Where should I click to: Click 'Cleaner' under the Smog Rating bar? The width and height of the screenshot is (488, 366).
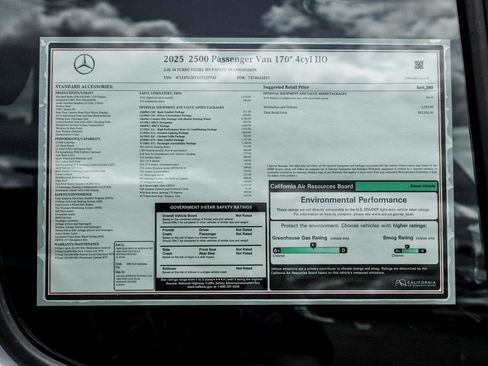pos(398,256)
